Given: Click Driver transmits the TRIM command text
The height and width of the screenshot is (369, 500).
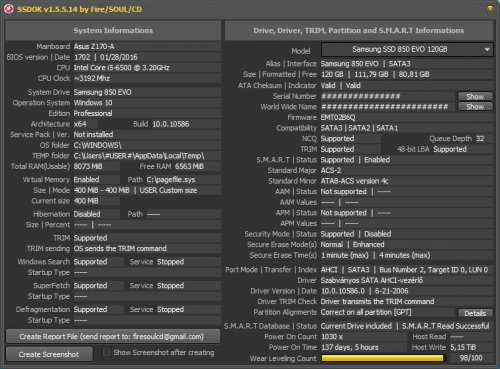Looking at the screenshot, I should pyautogui.click(x=377, y=302).
